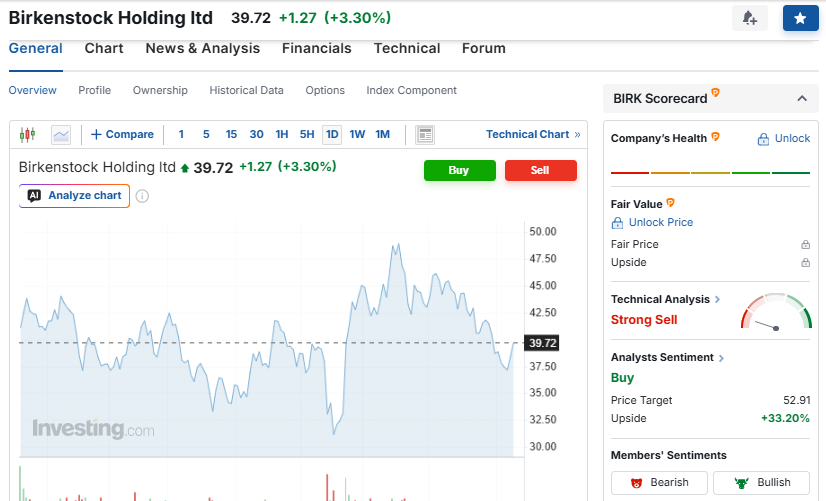Image resolution: width=826 pixels, height=501 pixels.
Task: Click the price chart peak near 47.50
Action: [x=396, y=246]
